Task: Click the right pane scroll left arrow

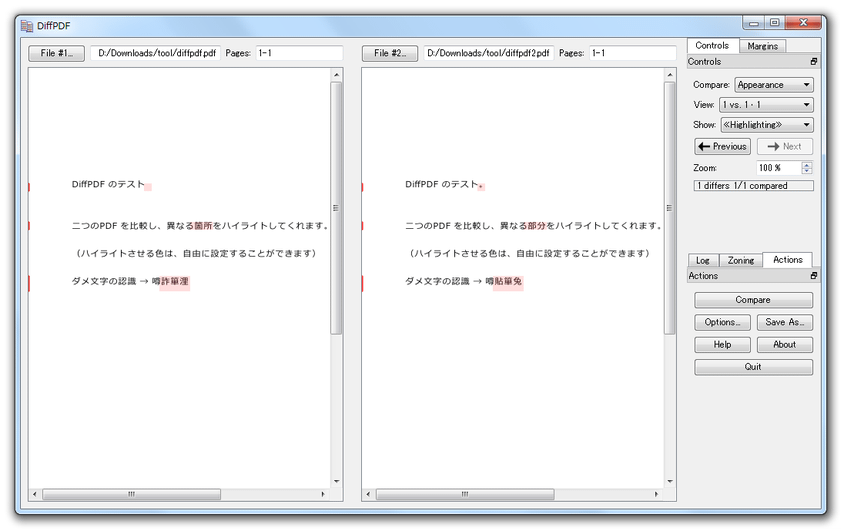Action: (x=369, y=494)
